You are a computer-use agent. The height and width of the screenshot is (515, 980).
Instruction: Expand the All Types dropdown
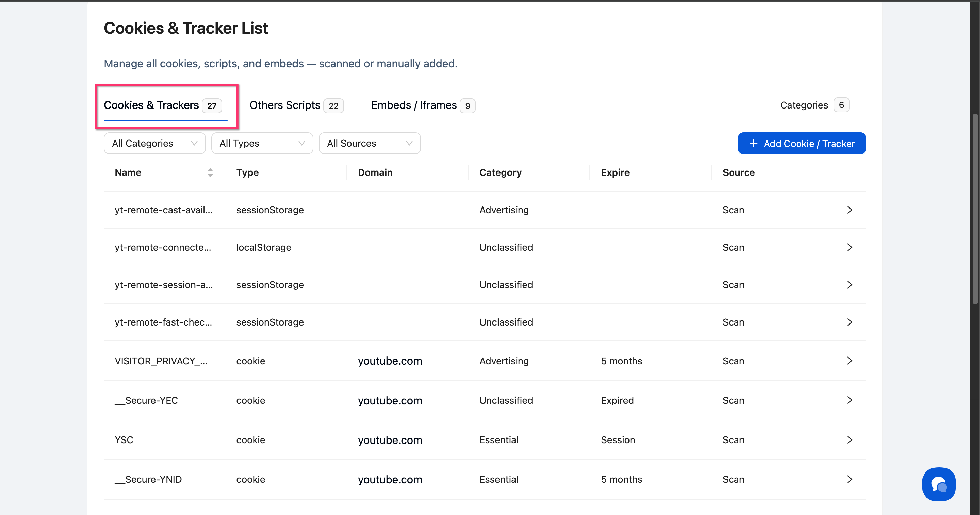pyautogui.click(x=262, y=144)
